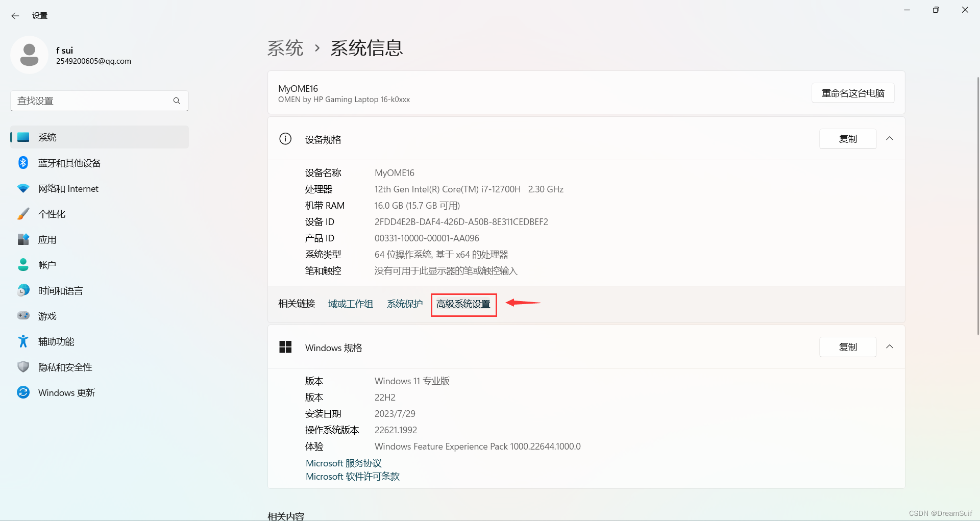980x521 pixels.
Task: Open Windows 更新 page
Action: pyautogui.click(x=100, y=392)
